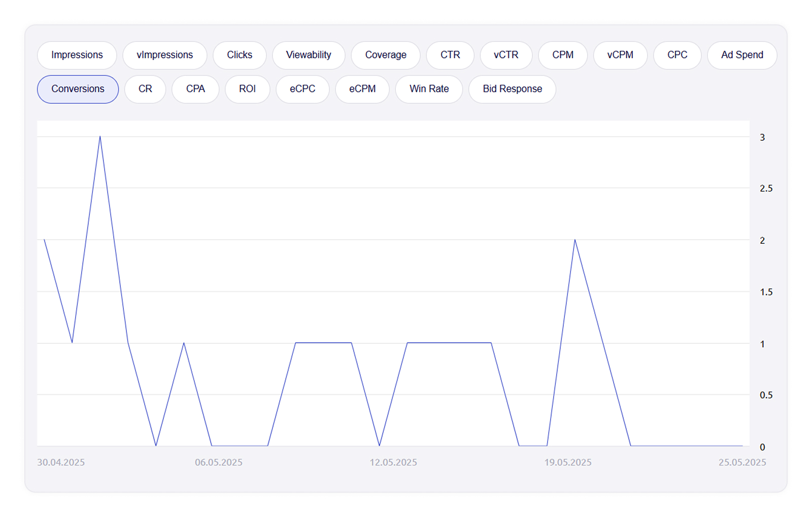Deselect the active Conversions metric
Screen dimensions: 812x517
77,89
